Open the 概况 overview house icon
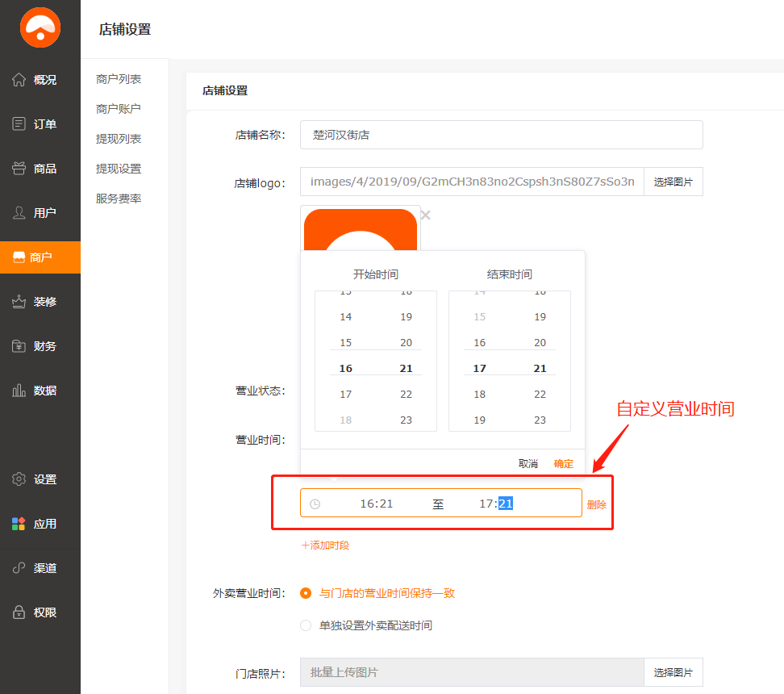Viewport: 784px width, 694px height. pos(19,80)
